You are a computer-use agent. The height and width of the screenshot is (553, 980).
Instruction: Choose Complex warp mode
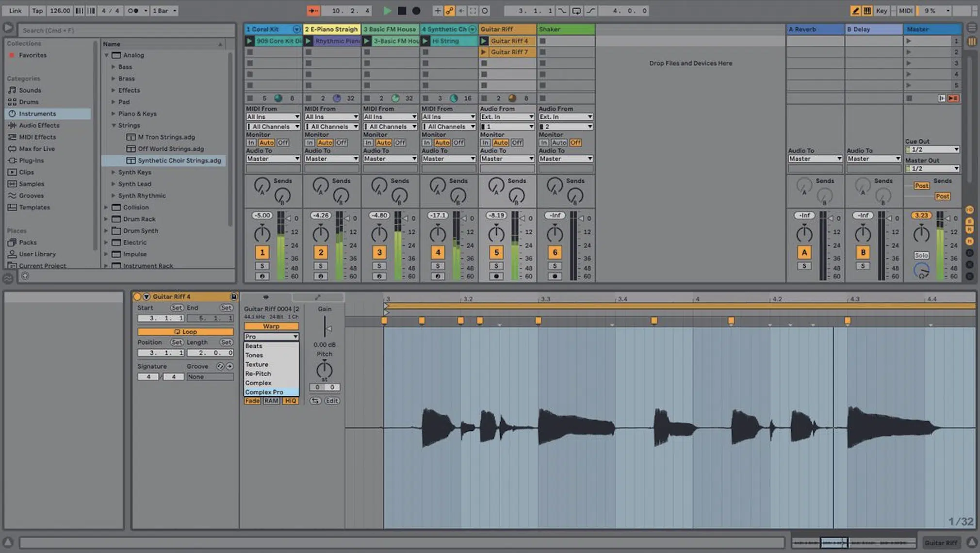tap(271, 383)
